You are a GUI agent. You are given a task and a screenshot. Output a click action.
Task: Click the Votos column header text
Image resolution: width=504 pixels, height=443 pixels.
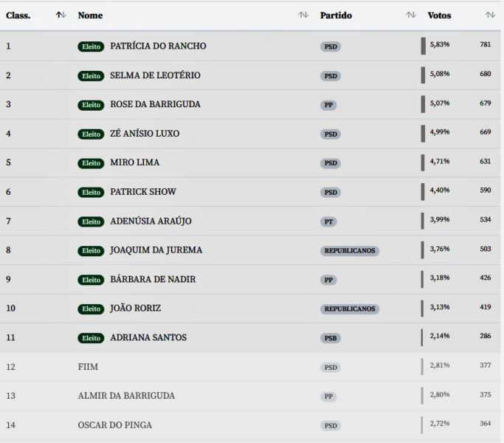439,16
